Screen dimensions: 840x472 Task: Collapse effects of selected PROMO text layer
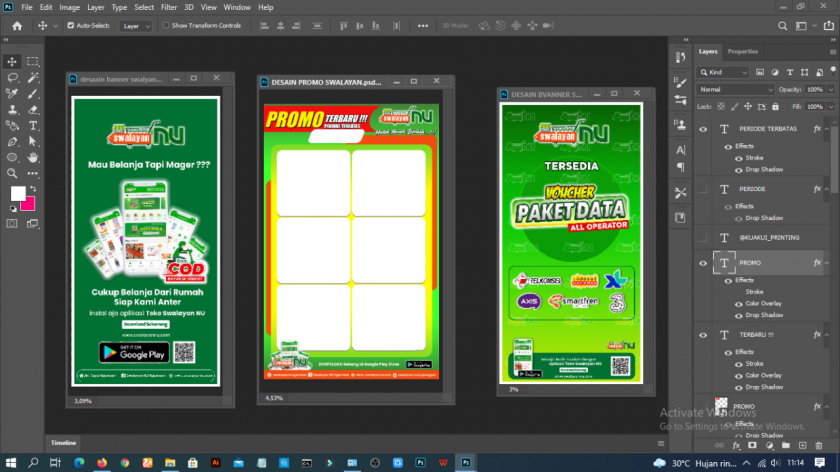pyautogui.click(x=827, y=263)
